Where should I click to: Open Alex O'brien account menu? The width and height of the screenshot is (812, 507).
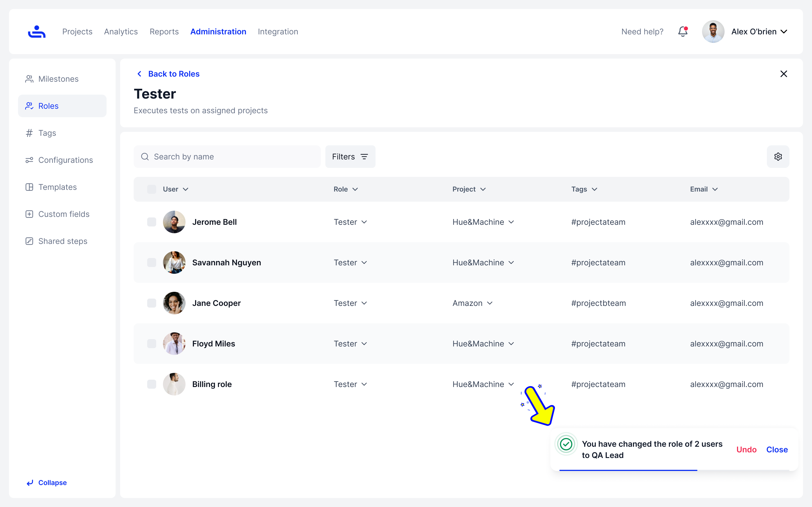point(759,32)
